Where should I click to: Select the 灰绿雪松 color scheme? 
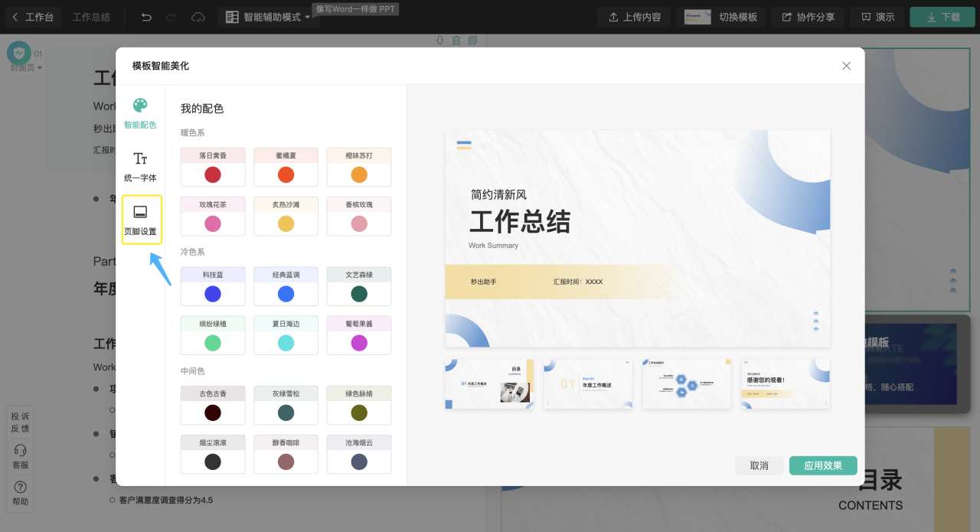pyautogui.click(x=286, y=405)
